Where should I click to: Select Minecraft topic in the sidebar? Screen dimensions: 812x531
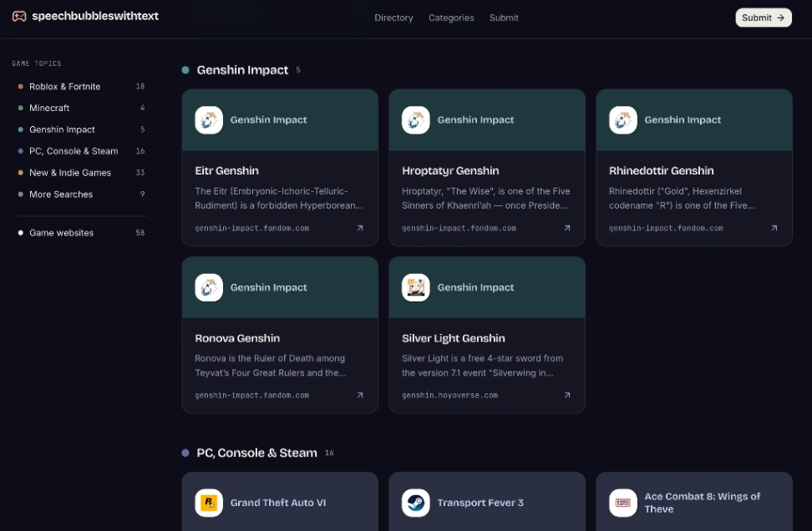[x=81, y=108]
